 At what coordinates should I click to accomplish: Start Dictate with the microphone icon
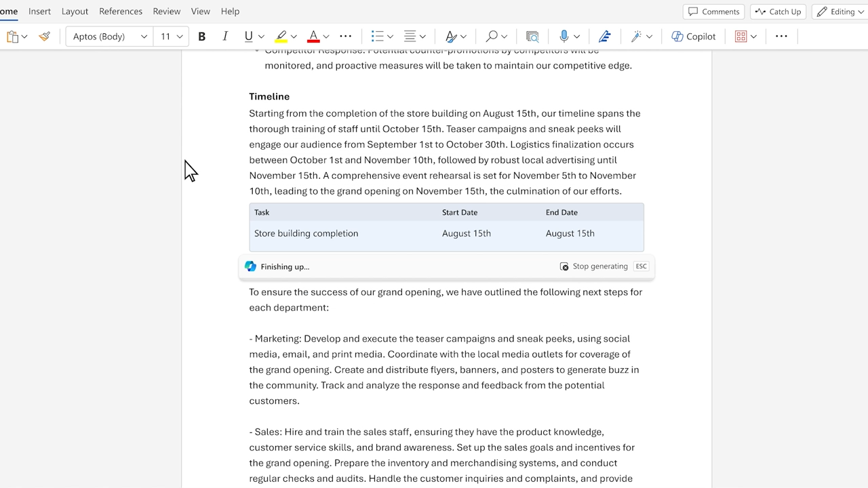564,37
